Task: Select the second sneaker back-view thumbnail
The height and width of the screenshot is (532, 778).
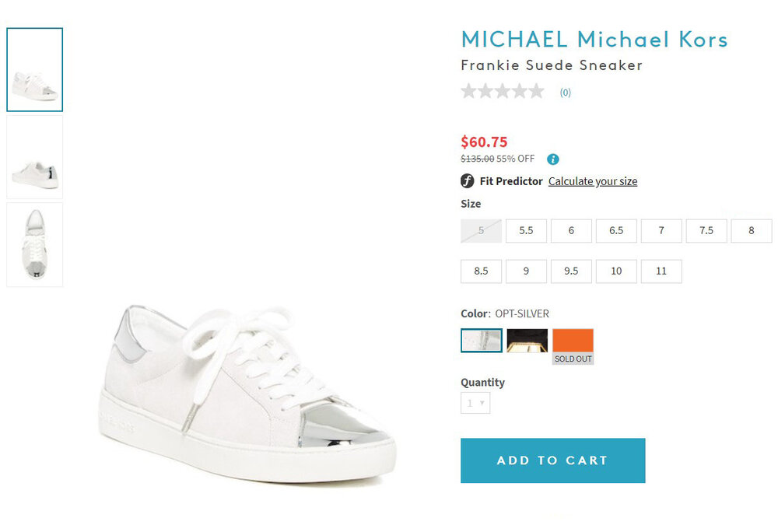Action: point(35,159)
